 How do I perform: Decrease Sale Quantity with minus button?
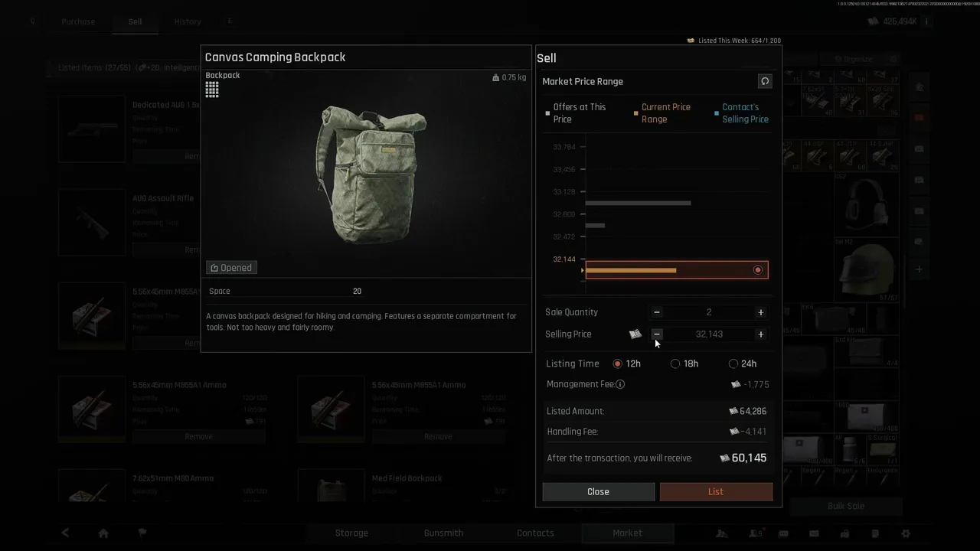(657, 312)
